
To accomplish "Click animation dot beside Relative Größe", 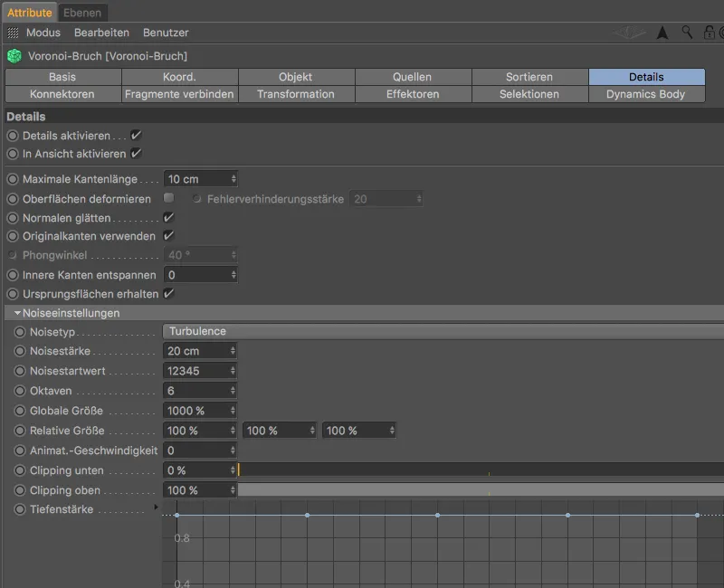I will coord(20,431).
